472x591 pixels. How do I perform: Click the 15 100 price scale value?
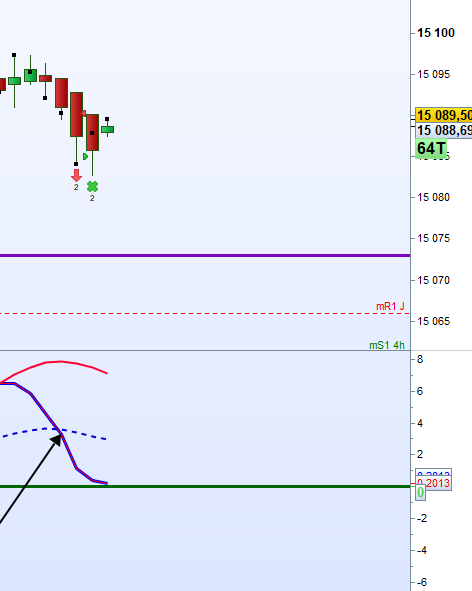pyautogui.click(x=436, y=33)
